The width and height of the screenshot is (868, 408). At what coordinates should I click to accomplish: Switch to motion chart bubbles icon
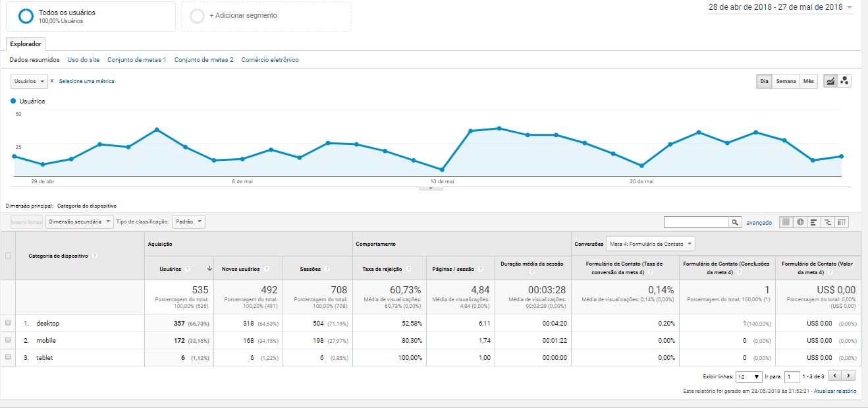pyautogui.click(x=844, y=82)
